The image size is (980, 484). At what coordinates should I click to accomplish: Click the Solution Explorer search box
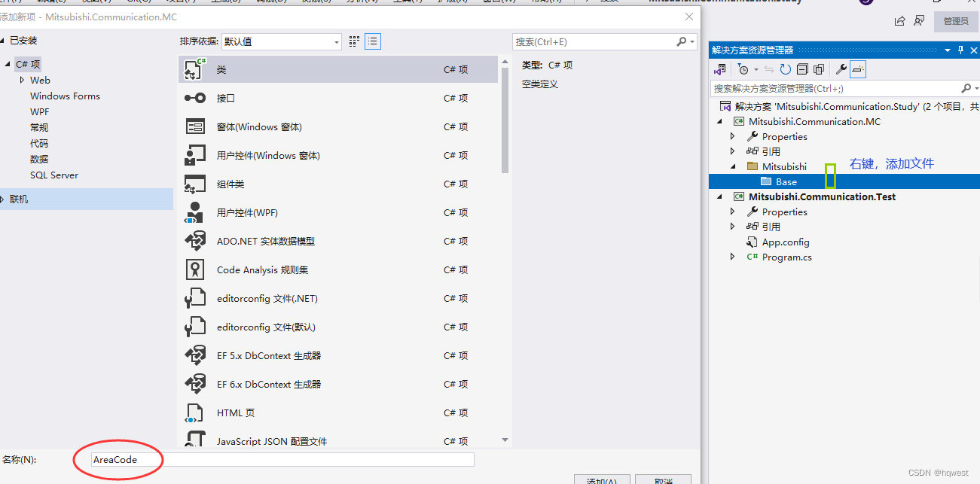(836, 88)
